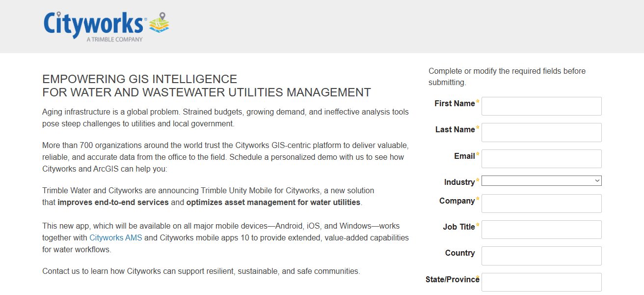Screen dimensions: 644x295
Task: Select the Job Title input box
Action: 541,230
